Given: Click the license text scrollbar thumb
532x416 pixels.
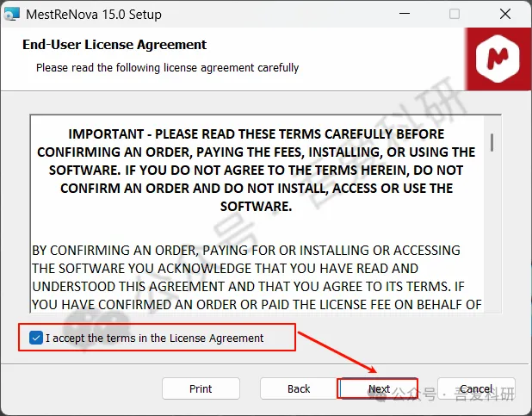Looking at the screenshot, I should (492, 143).
